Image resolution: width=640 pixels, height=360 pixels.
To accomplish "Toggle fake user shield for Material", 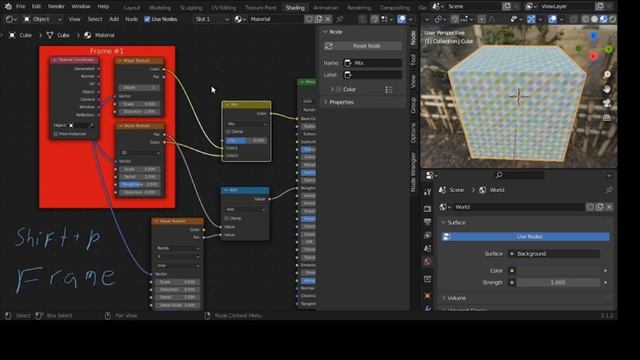I will click(309, 19).
